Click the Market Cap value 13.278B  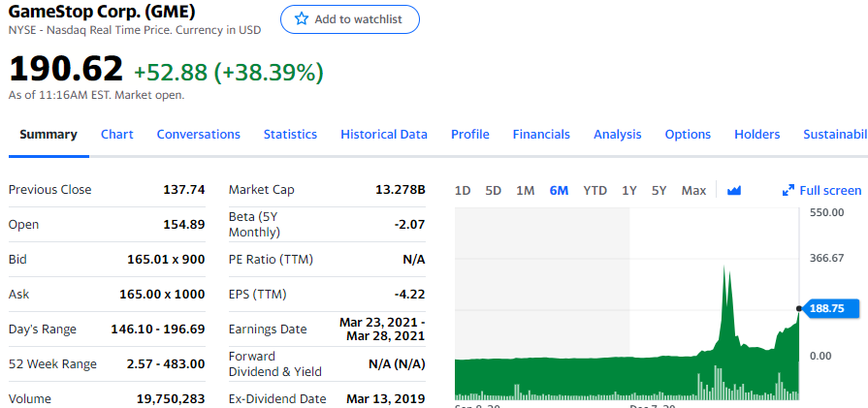pyautogui.click(x=401, y=190)
